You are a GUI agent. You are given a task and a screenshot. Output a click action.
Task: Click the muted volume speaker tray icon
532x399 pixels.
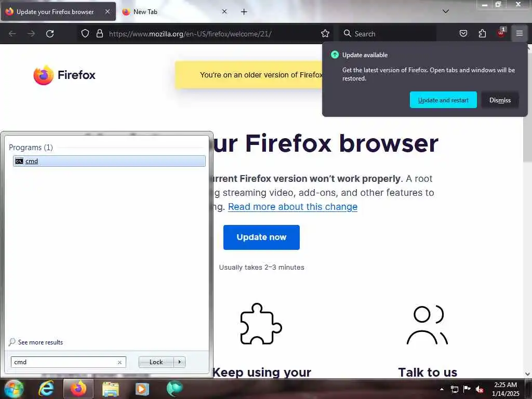(x=480, y=390)
